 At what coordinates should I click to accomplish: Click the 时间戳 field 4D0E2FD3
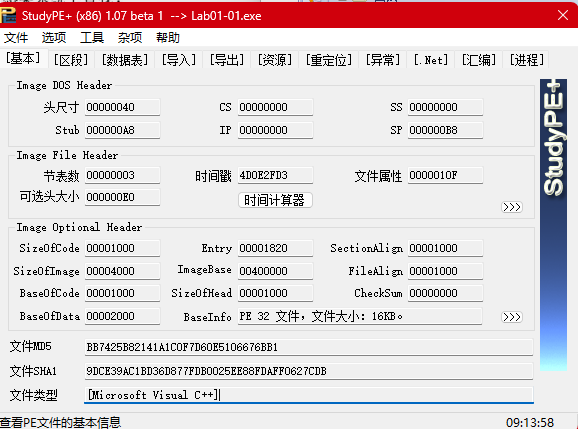tap(275, 175)
